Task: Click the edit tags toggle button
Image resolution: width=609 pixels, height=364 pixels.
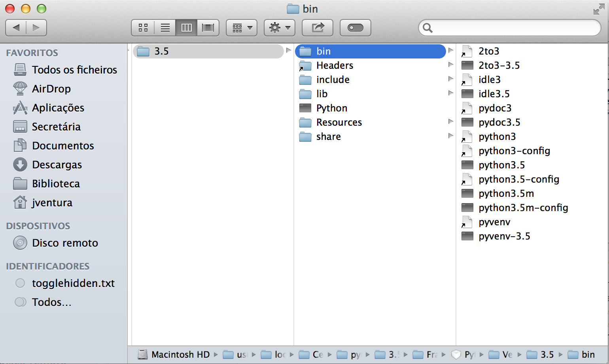Action: click(356, 28)
